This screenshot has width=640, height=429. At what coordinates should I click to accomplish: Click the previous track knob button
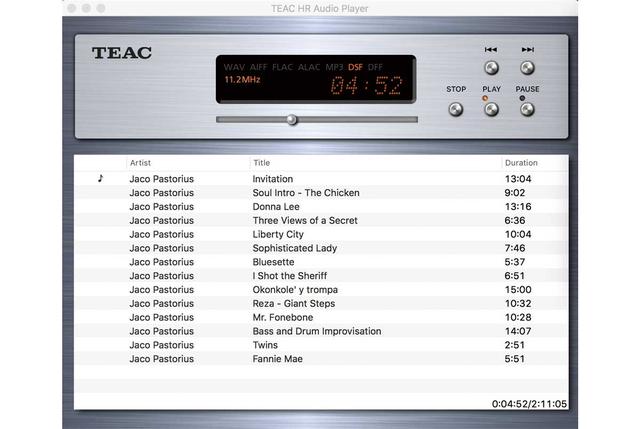tap(491, 68)
